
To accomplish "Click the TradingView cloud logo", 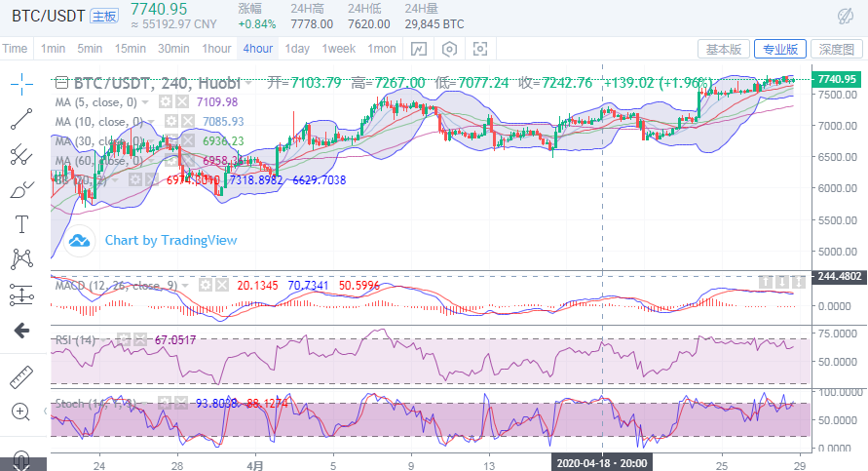I will point(79,241).
